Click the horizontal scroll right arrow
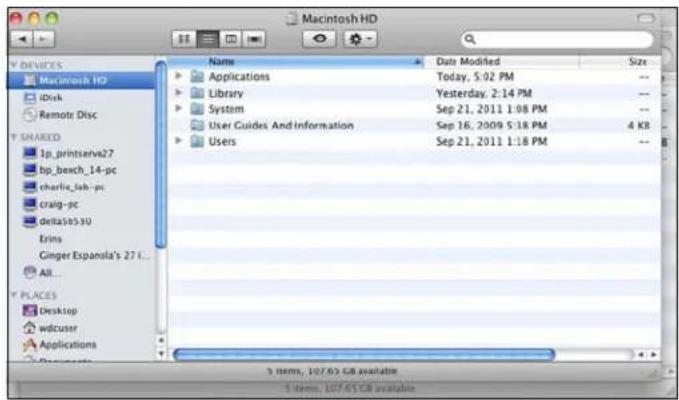Viewport: 679px width, 400px height. 653,355
